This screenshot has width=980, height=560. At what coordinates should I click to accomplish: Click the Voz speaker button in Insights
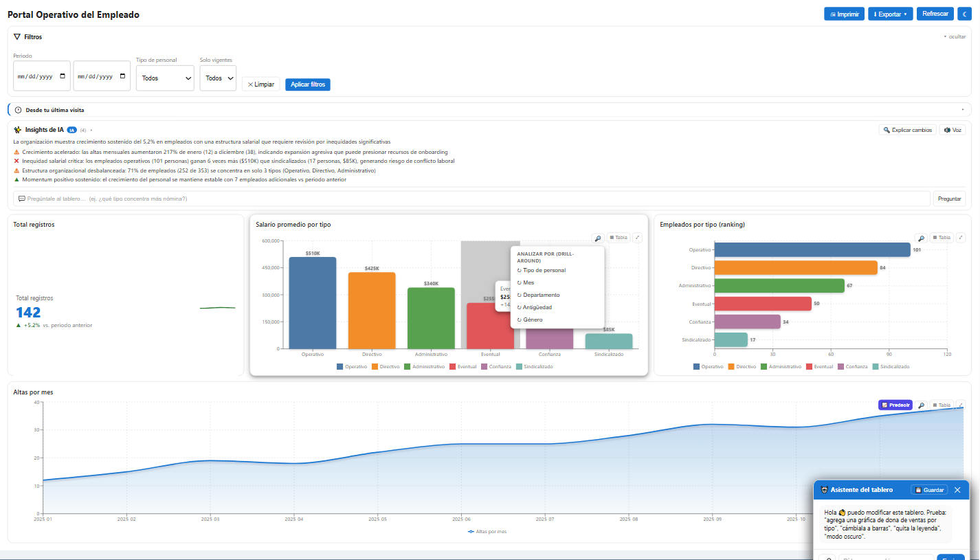coord(952,129)
